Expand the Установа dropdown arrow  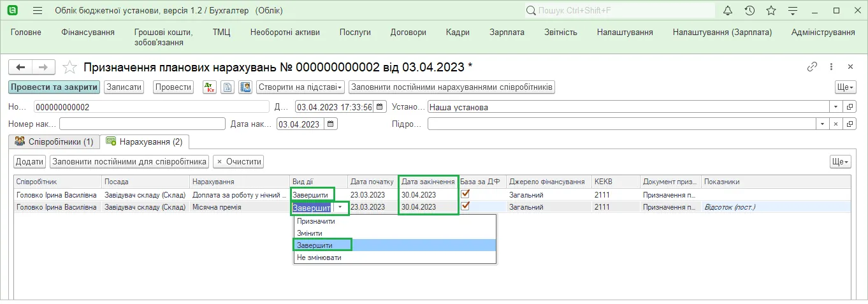tap(836, 107)
